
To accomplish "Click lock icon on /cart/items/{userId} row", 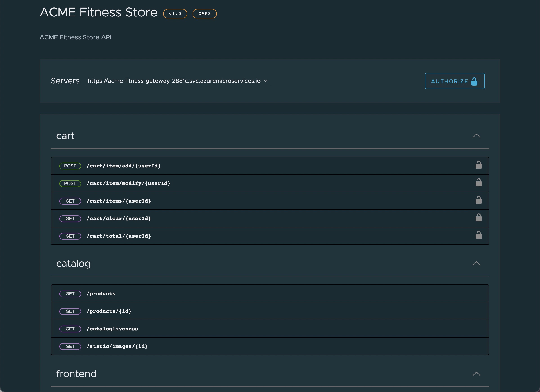I will tap(479, 200).
